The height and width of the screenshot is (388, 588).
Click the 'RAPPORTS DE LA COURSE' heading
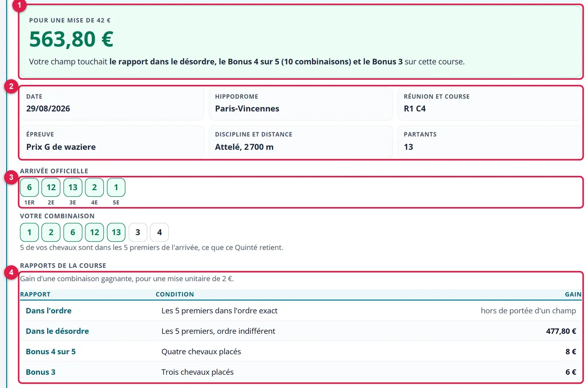pos(63,265)
